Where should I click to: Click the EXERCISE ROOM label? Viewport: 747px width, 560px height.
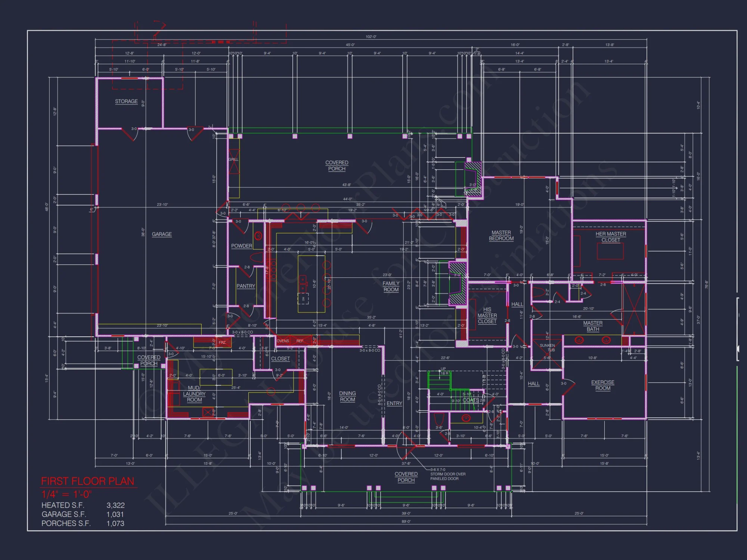[x=602, y=385]
